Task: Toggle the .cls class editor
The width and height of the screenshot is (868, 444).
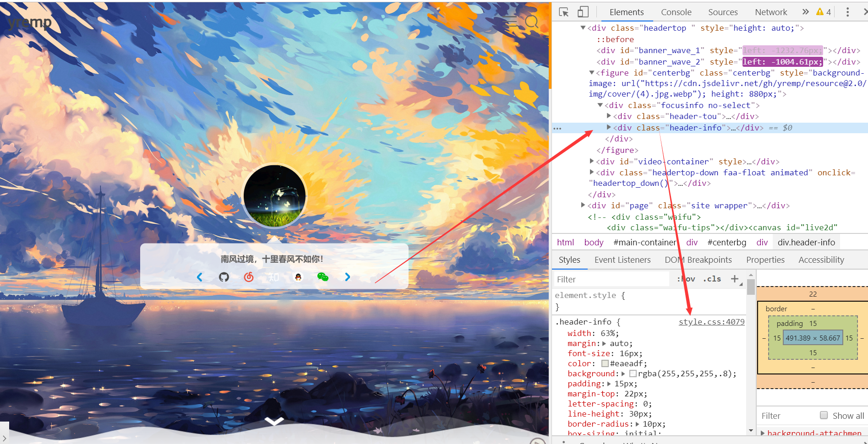Action: 712,279
